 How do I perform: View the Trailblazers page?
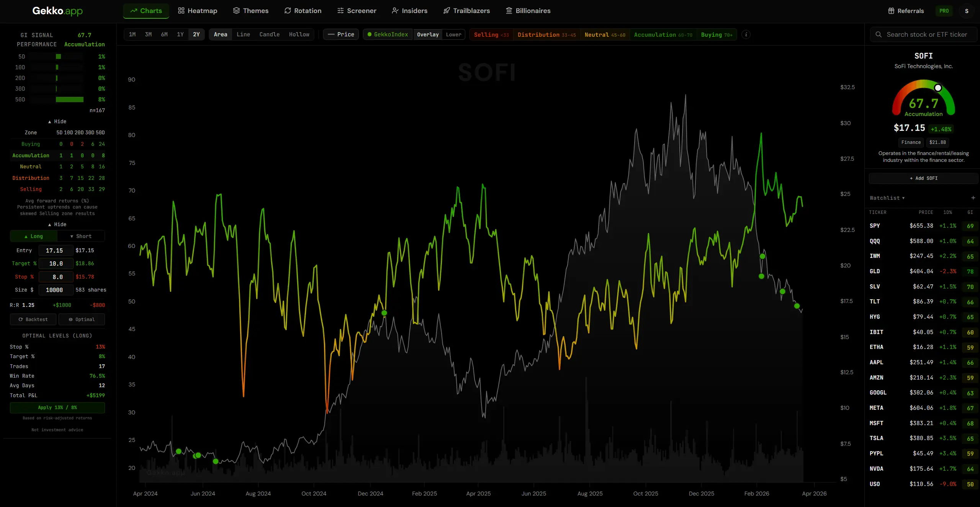(466, 11)
